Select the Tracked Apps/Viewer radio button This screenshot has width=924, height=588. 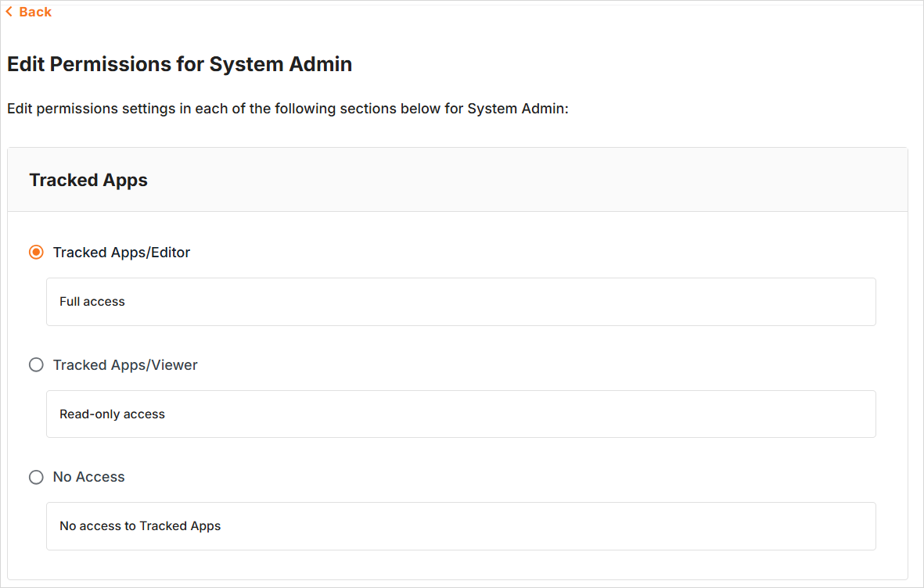[x=36, y=365]
